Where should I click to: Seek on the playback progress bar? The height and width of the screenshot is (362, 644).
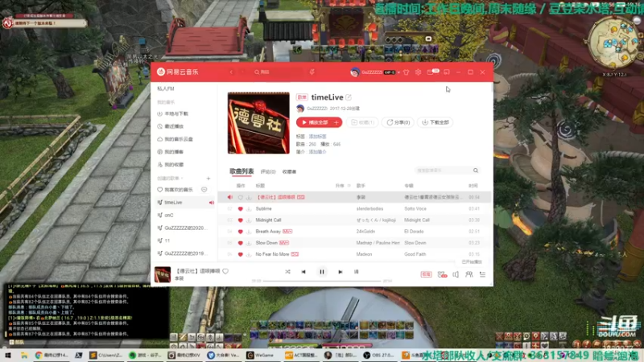click(x=322, y=281)
